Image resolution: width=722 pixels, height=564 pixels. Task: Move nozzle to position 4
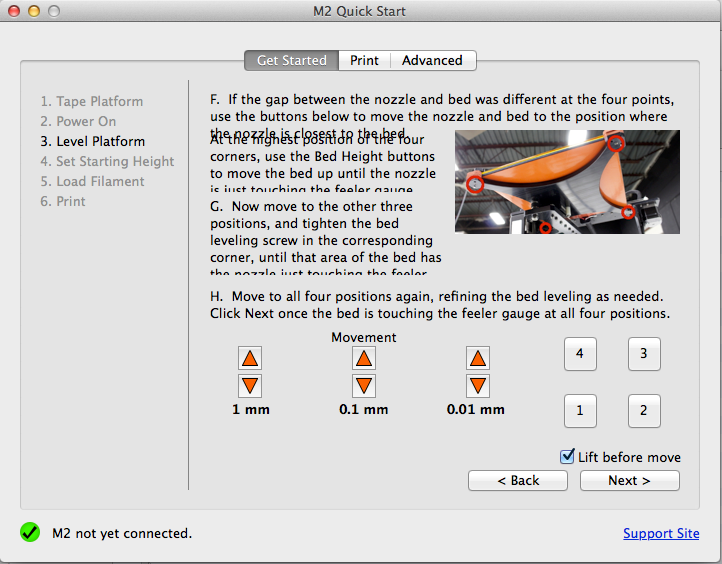point(580,354)
